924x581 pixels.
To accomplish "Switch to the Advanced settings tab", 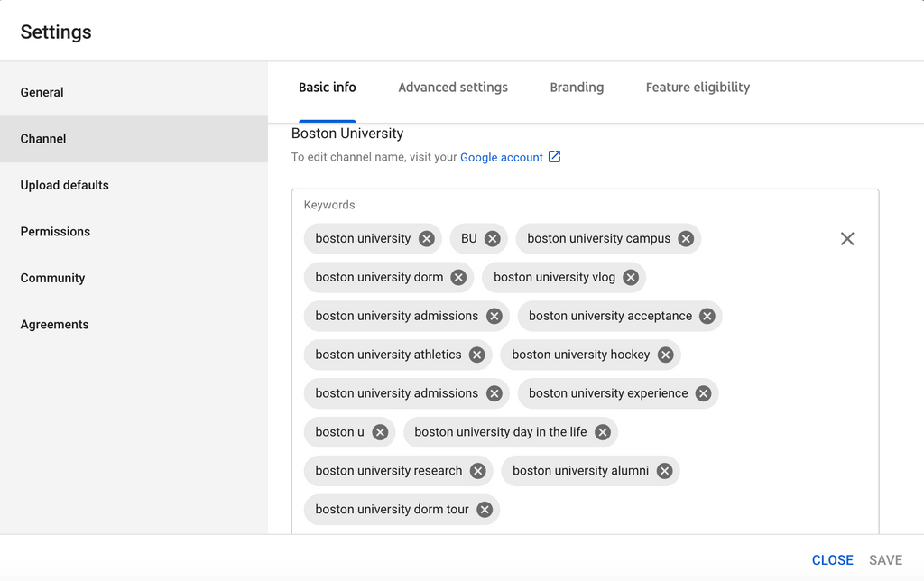I will point(452,87).
